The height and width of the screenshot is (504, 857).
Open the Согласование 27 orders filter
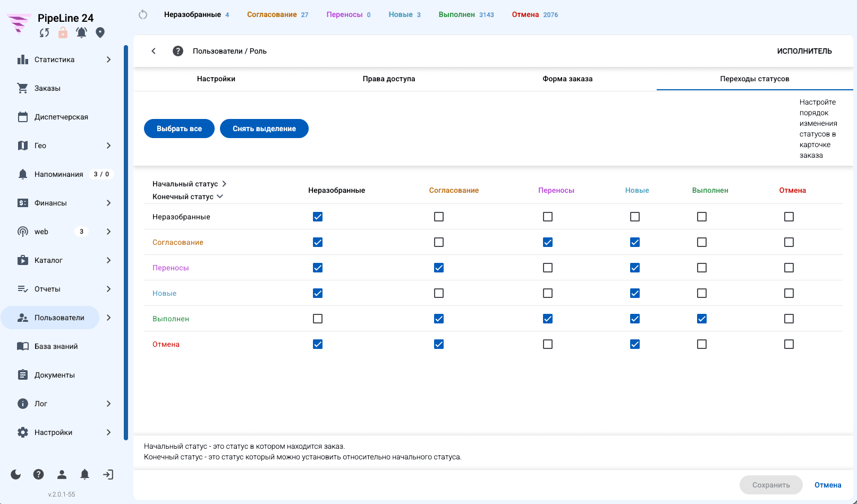click(277, 14)
